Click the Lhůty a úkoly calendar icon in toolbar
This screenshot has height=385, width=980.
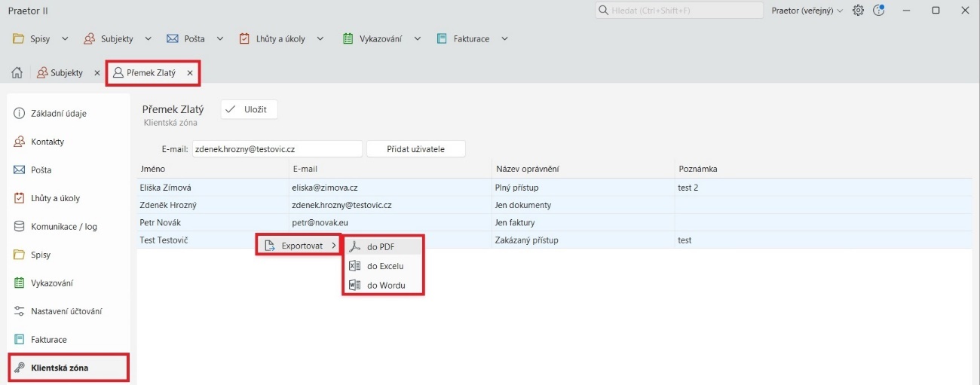point(244,38)
